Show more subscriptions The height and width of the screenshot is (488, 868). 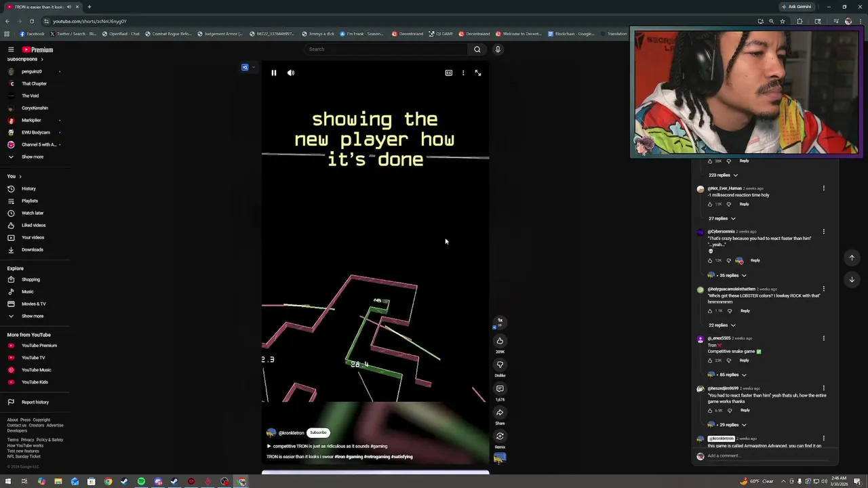[33, 157]
